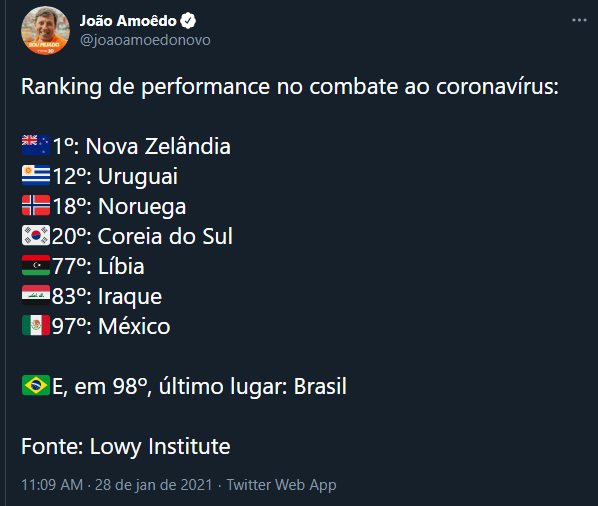Click the Mexico flag emoji
Image resolution: width=598 pixels, height=506 pixels.
click(36, 325)
